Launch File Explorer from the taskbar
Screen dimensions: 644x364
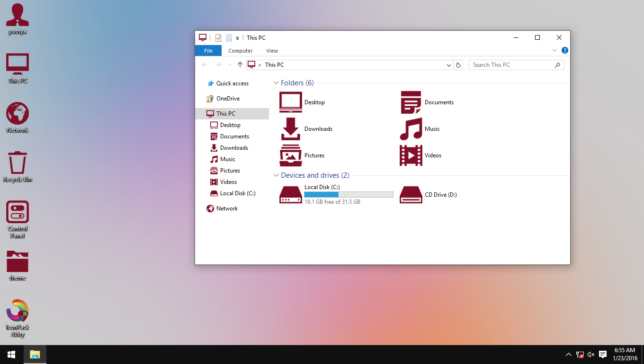[x=35, y=355]
